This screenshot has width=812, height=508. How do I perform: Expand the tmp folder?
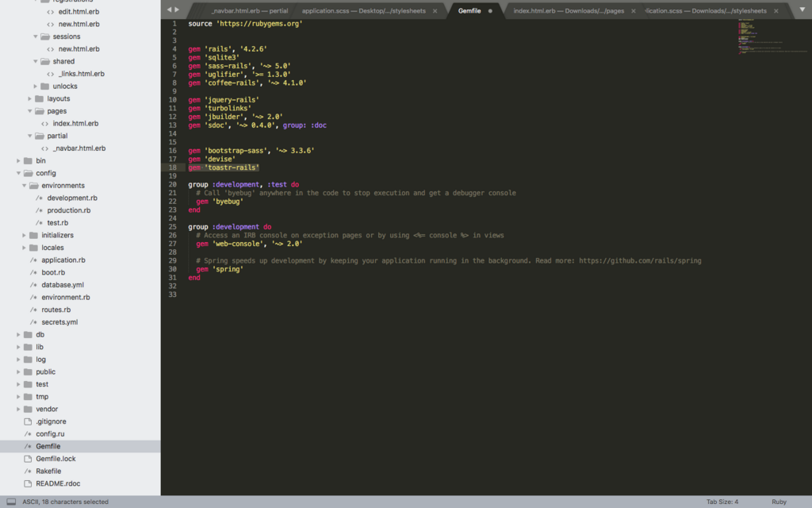coord(18,397)
